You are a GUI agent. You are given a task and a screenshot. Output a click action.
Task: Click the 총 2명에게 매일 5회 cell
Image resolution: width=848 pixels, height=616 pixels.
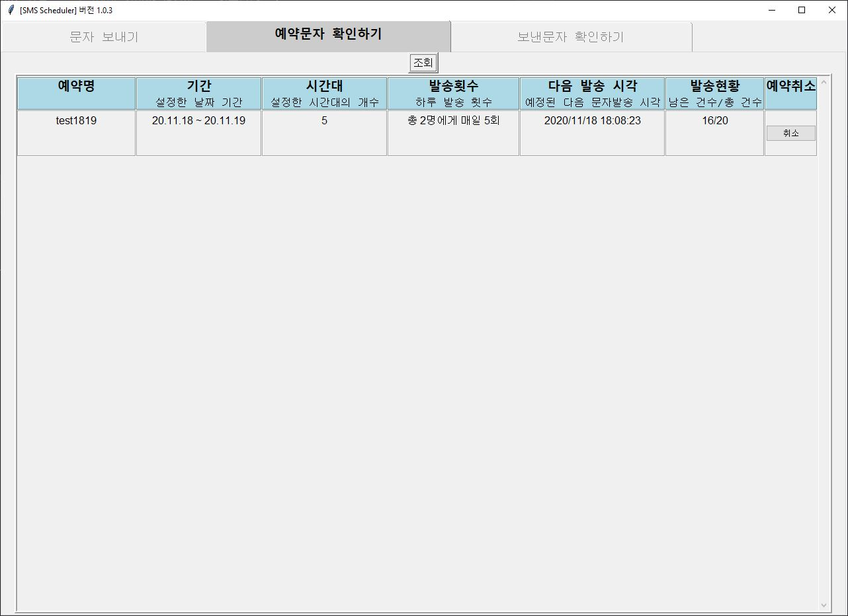[453, 133]
